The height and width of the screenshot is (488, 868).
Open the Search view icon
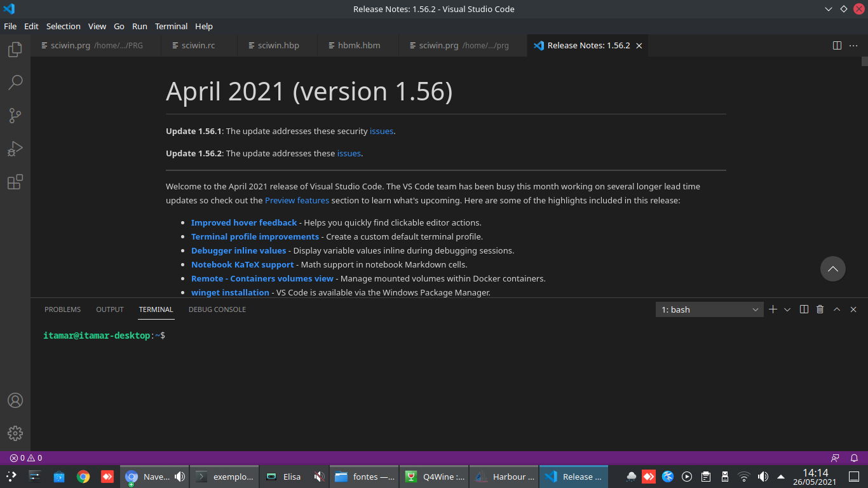pos(15,83)
